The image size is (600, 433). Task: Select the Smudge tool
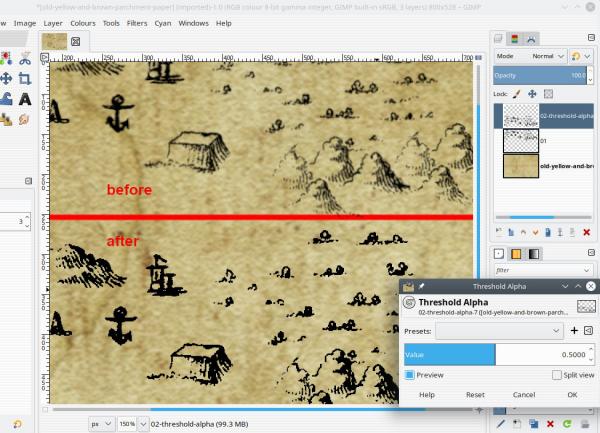(24, 120)
